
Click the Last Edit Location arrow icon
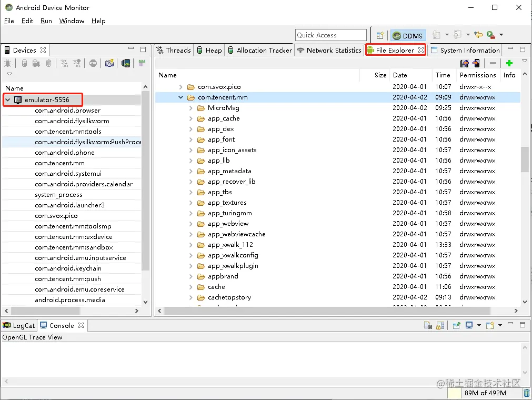point(478,35)
